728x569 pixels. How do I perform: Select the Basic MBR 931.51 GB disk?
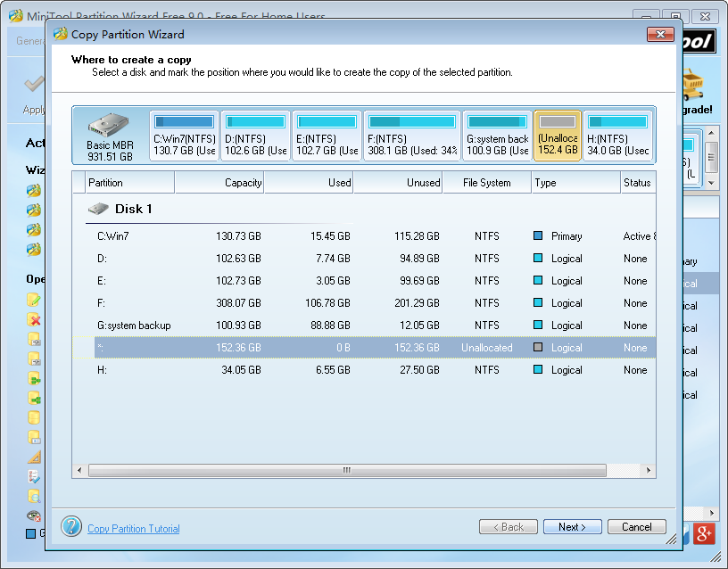pyautogui.click(x=110, y=136)
